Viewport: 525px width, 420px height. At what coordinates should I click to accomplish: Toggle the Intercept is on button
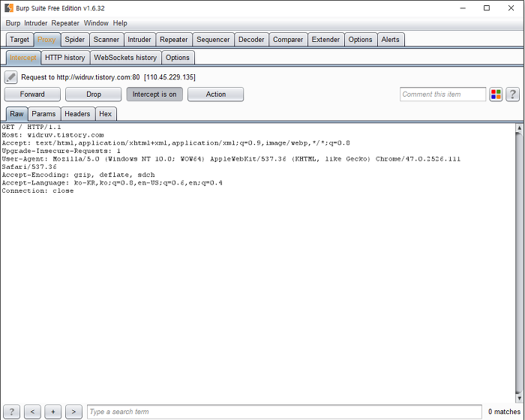(154, 94)
